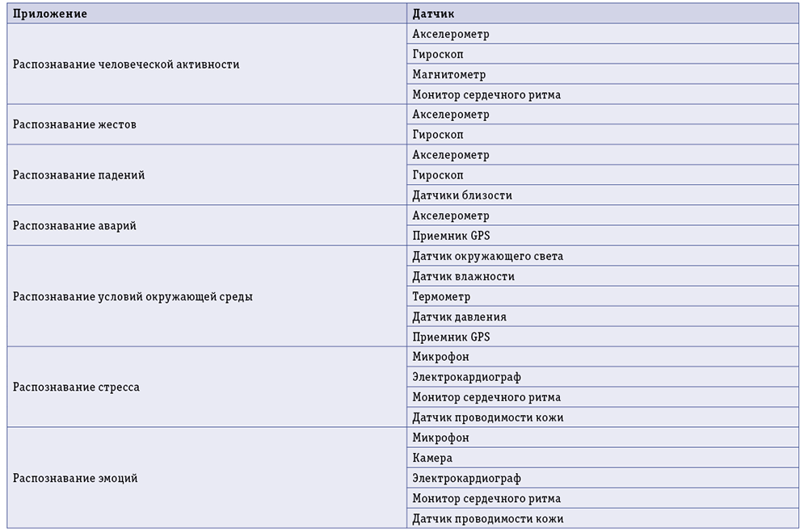Click 'Электрокардиограф' in the emotion recognition group

[x=603, y=478]
